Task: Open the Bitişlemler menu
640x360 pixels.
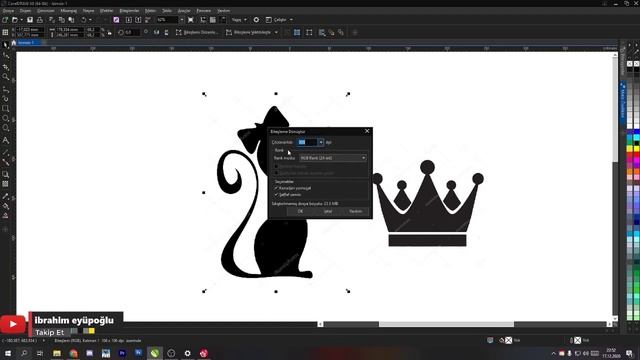Action: coord(129,11)
